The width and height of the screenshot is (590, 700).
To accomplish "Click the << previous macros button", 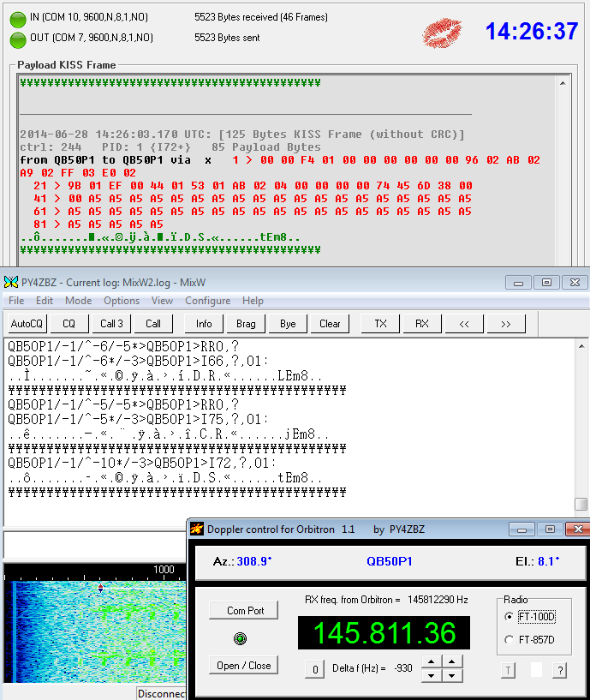I will pos(464,324).
